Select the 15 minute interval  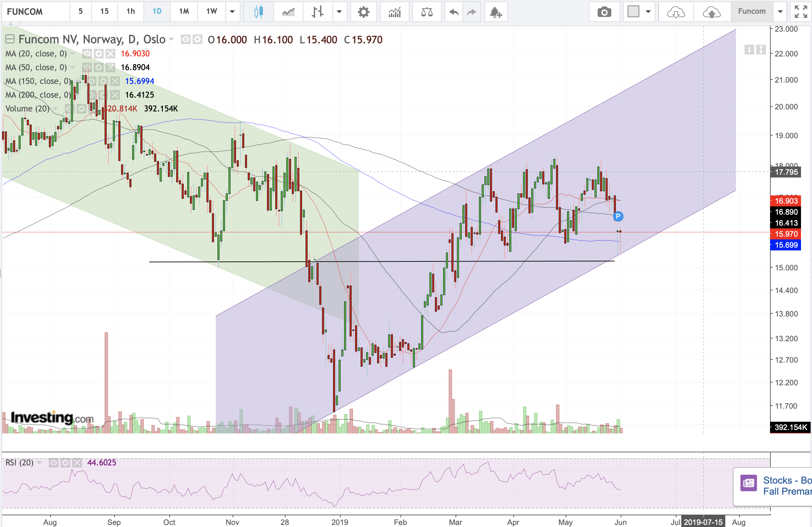(x=105, y=12)
